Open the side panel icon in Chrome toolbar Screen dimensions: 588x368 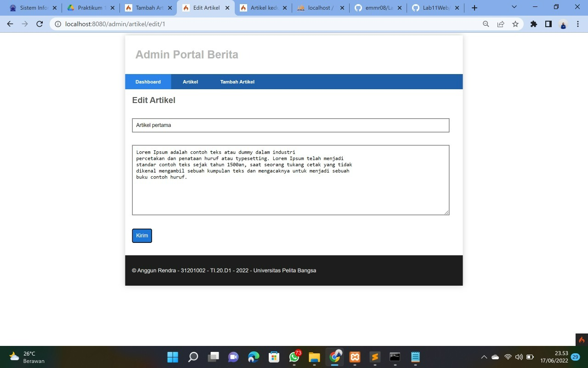[548, 24]
